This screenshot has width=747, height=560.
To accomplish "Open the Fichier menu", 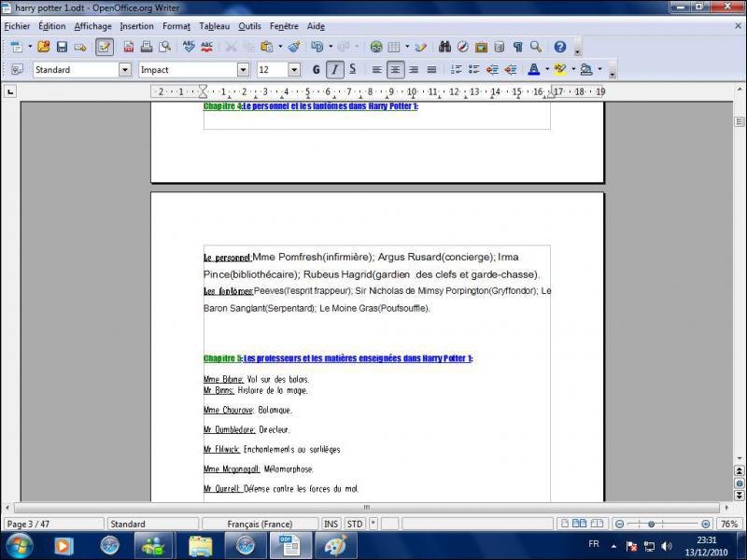I will tap(17, 26).
